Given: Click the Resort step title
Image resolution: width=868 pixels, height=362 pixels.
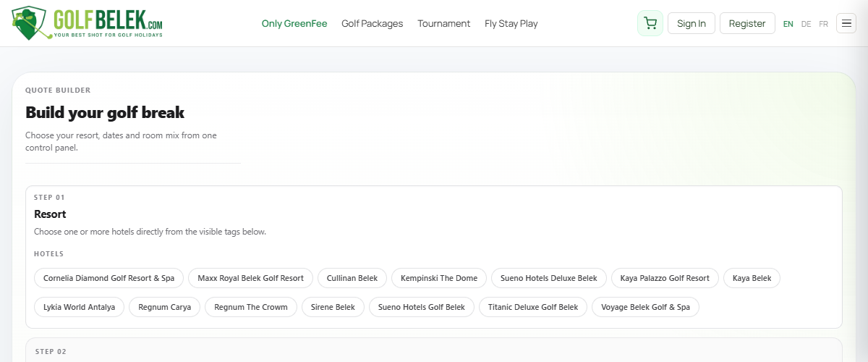Looking at the screenshot, I should 50,214.
